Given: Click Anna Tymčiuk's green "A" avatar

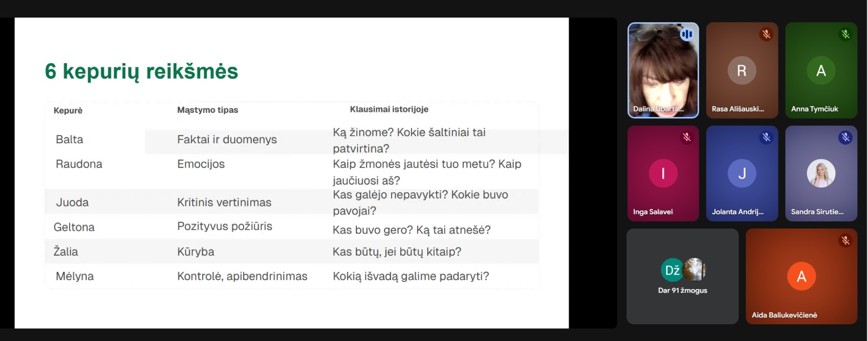Looking at the screenshot, I should pyautogui.click(x=821, y=70).
